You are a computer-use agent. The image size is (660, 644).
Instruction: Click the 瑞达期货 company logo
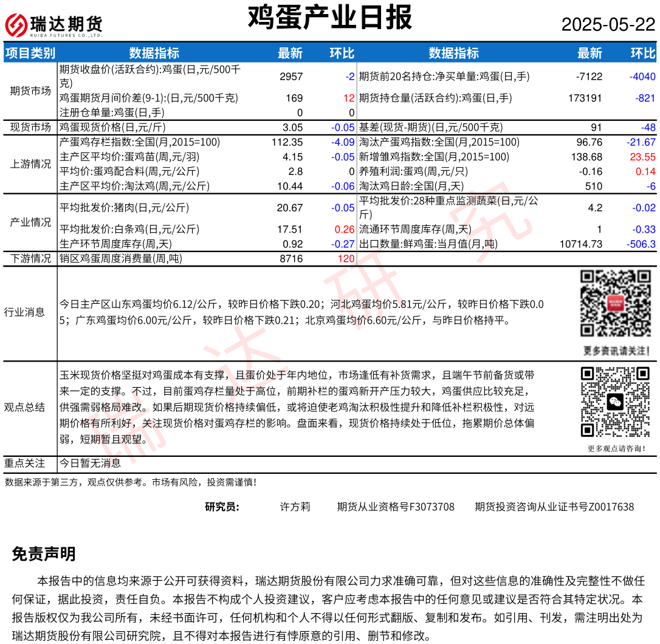53,26
